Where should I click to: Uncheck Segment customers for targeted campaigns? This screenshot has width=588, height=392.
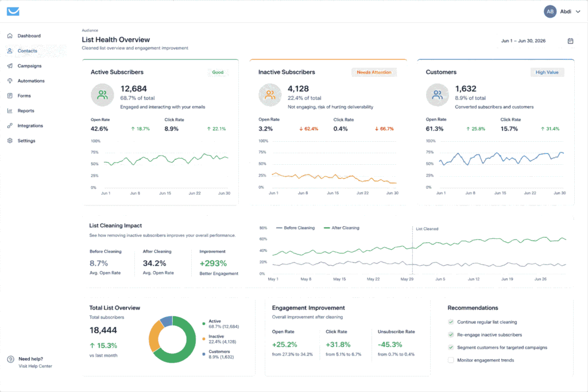coord(451,347)
